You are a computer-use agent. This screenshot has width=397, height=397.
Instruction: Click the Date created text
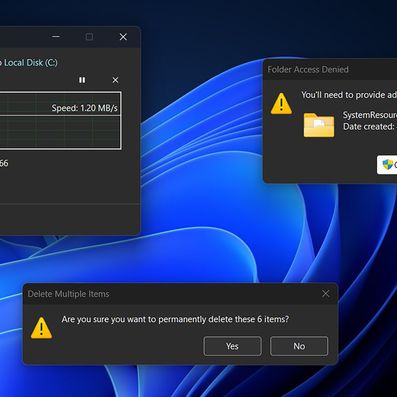point(370,127)
